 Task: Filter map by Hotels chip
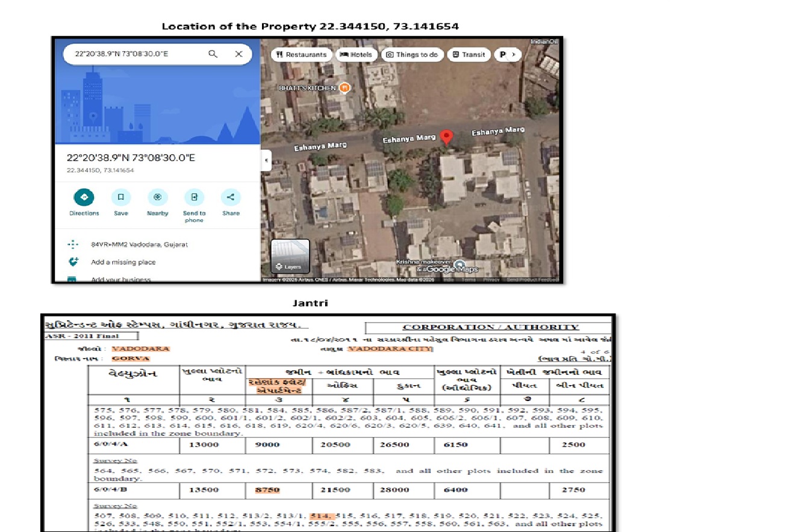click(x=357, y=55)
